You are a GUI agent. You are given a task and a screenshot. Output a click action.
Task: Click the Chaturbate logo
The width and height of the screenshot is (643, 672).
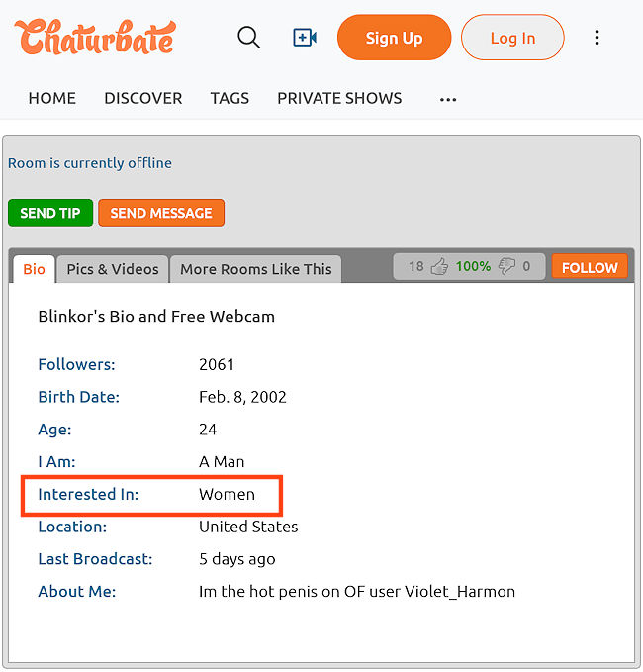95,37
